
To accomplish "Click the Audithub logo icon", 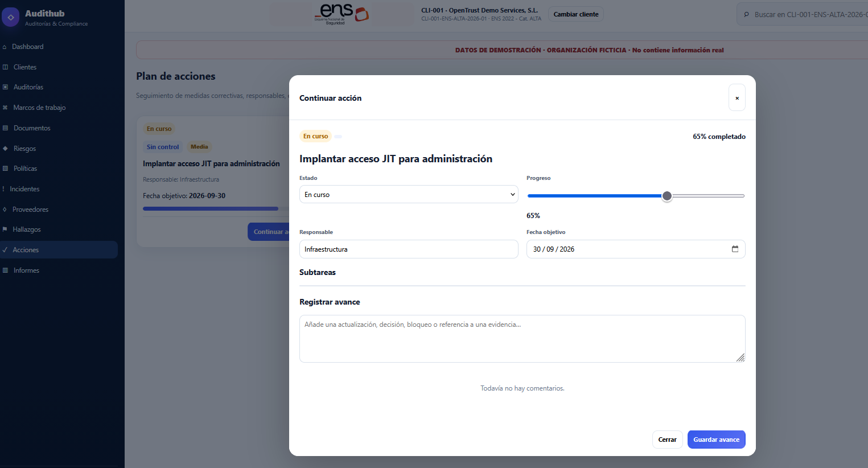I will pyautogui.click(x=10, y=18).
